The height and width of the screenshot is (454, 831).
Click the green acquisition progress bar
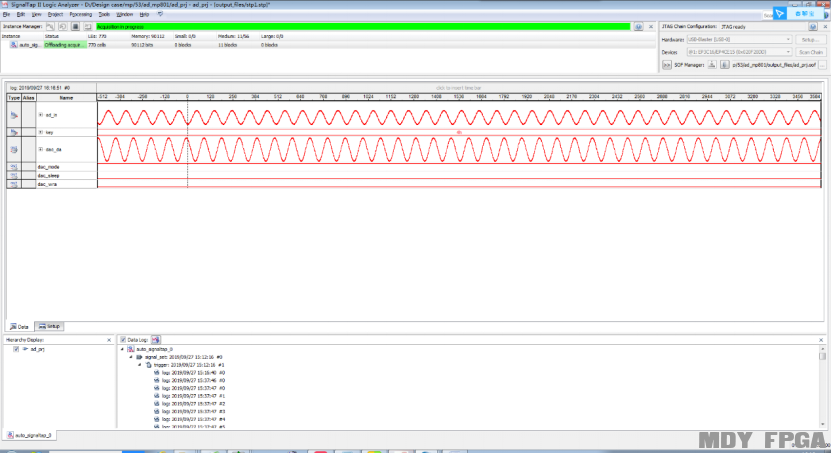[363, 26]
